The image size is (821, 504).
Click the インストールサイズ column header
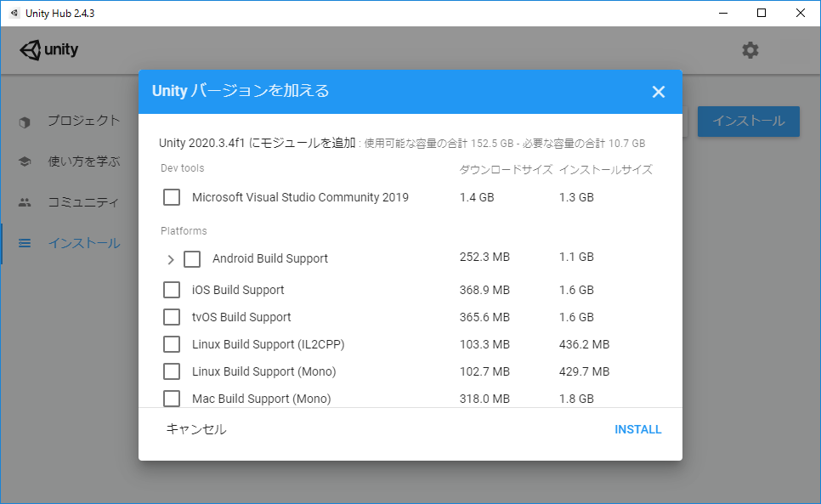click(606, 170)
